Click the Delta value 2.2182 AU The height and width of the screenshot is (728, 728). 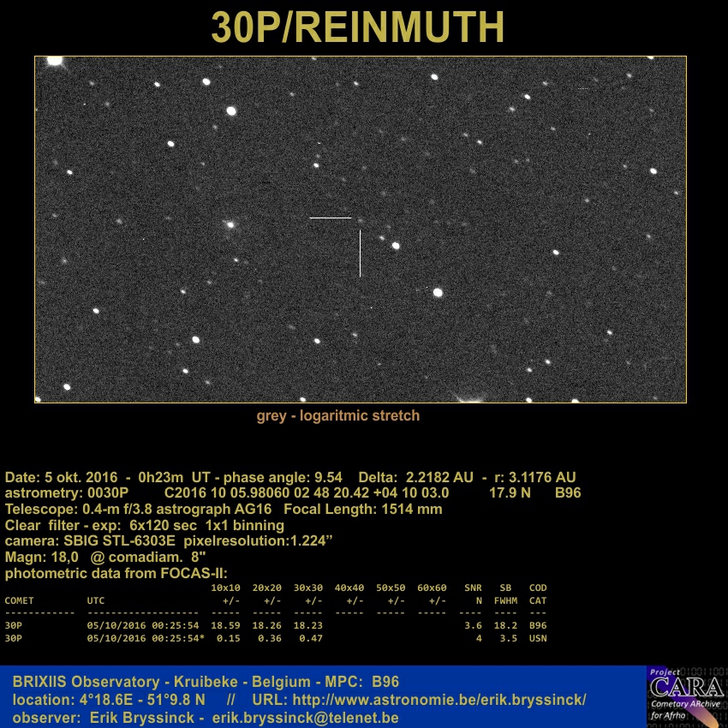coord(439,477)
